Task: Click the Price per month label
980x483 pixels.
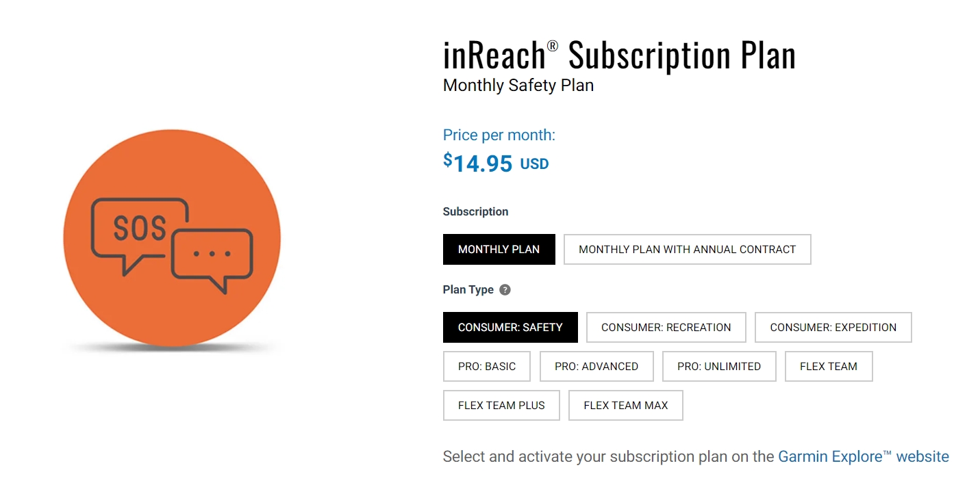Action: [499, 135]
